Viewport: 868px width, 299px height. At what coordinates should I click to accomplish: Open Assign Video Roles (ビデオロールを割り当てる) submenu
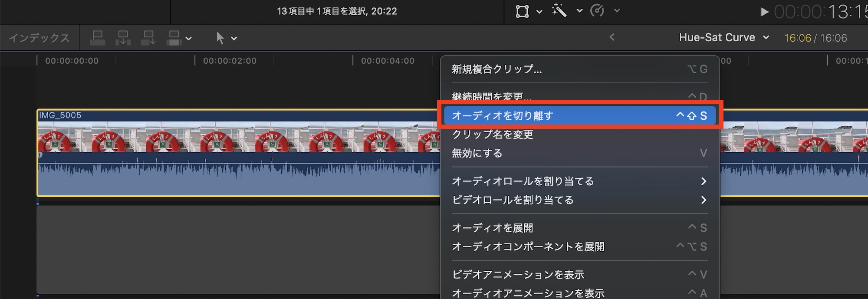pos(580,200)
